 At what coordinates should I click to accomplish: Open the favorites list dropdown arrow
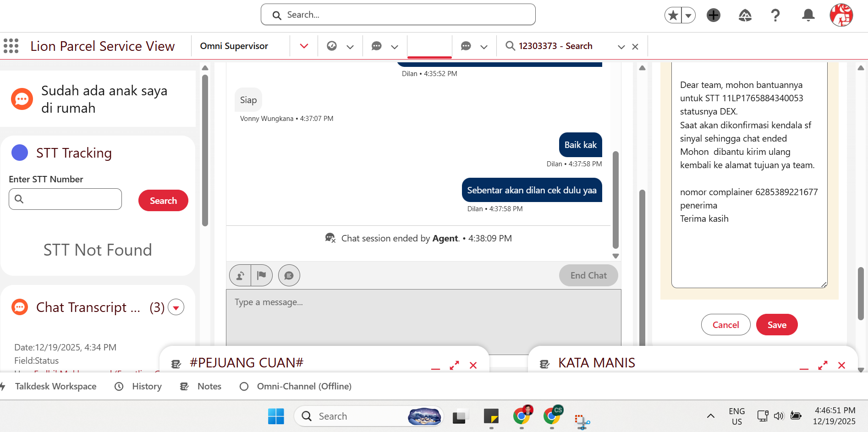(x=688, y=15)
